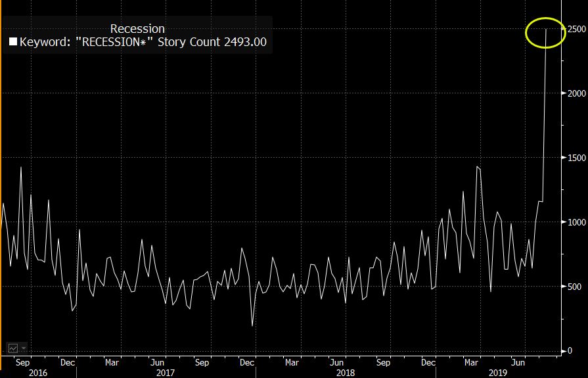Click the 500 value on the y-axis
The image size is (588, 378).
(574, 287)
